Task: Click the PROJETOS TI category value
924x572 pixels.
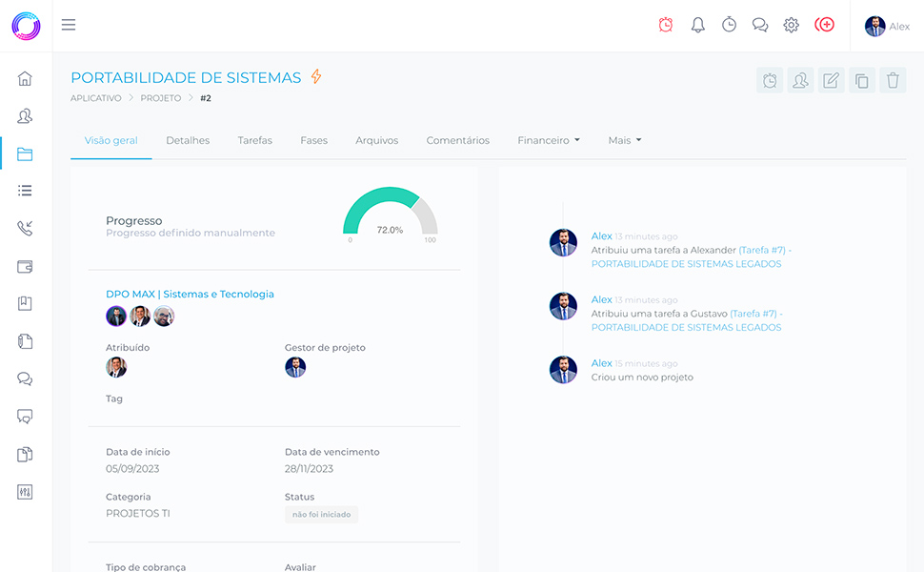Action: click(x=138, y=514)
